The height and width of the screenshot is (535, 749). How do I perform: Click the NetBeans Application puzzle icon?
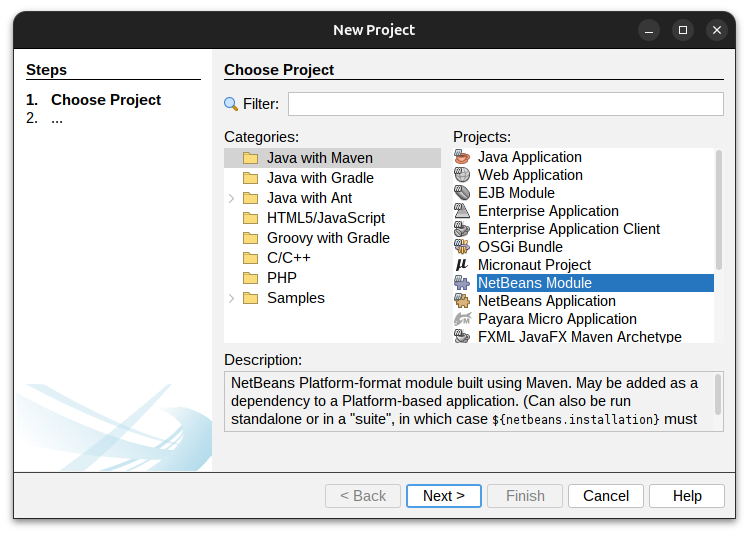[462, 301]
